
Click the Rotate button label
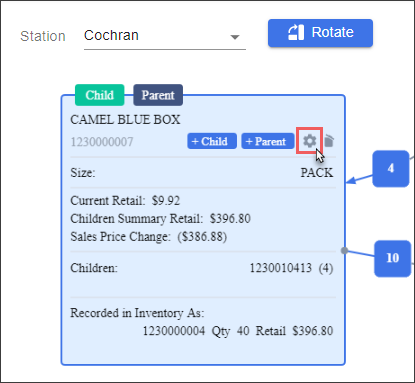pyautogui.click(x=332, y=32)
